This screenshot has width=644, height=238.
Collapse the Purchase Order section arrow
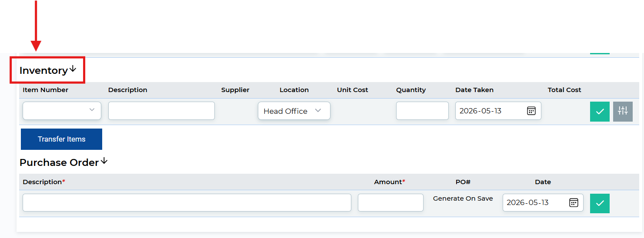coord(104,161)
